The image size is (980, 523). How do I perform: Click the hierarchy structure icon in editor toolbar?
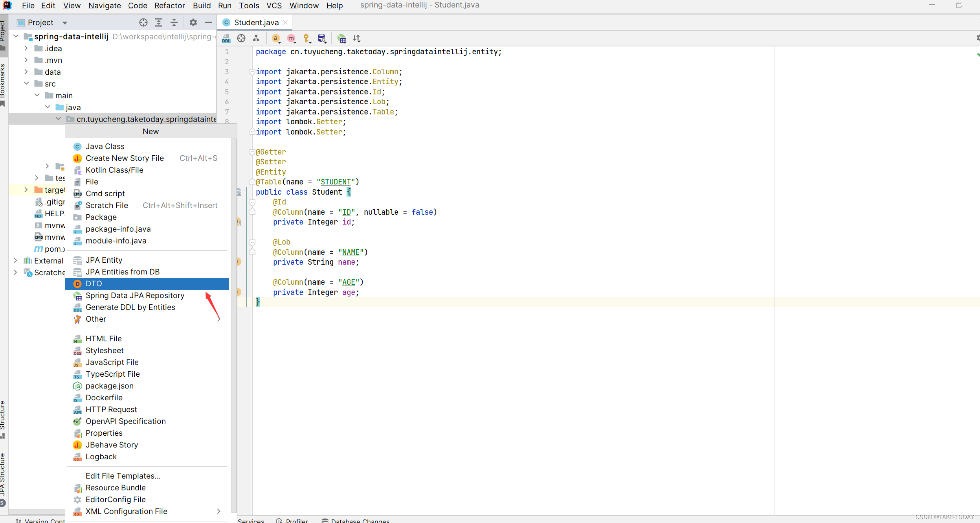[256, 39]
